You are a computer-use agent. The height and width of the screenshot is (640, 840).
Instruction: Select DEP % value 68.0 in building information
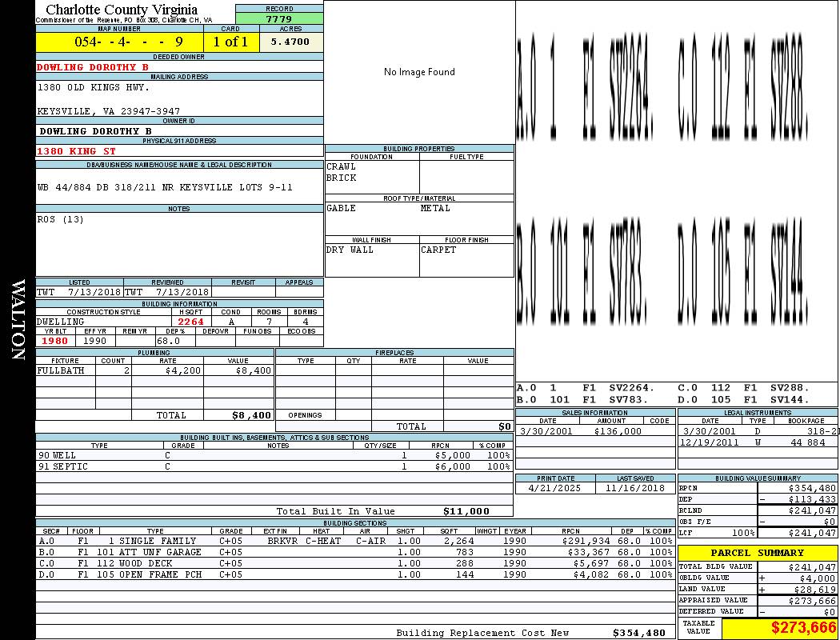[x=168, y=341]
